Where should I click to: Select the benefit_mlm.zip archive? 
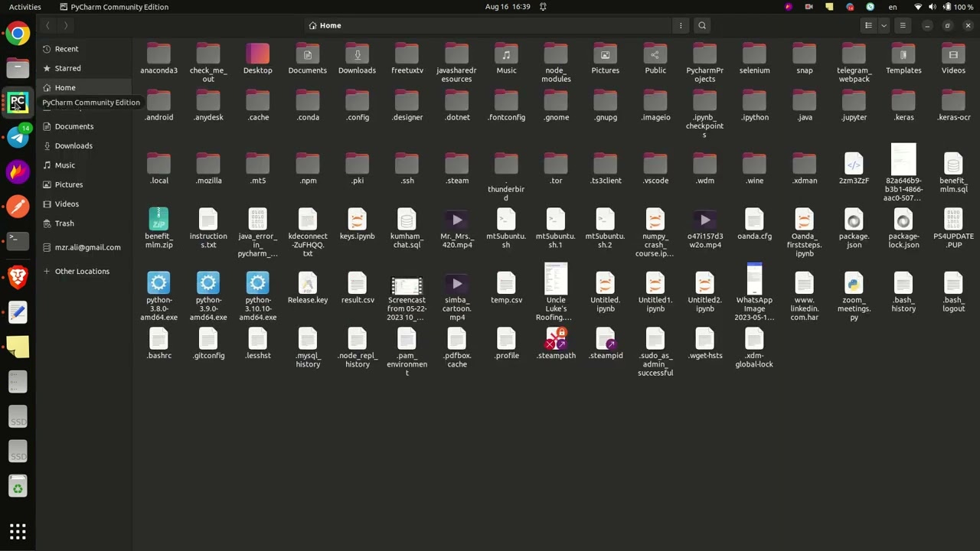tap(158, 229)
